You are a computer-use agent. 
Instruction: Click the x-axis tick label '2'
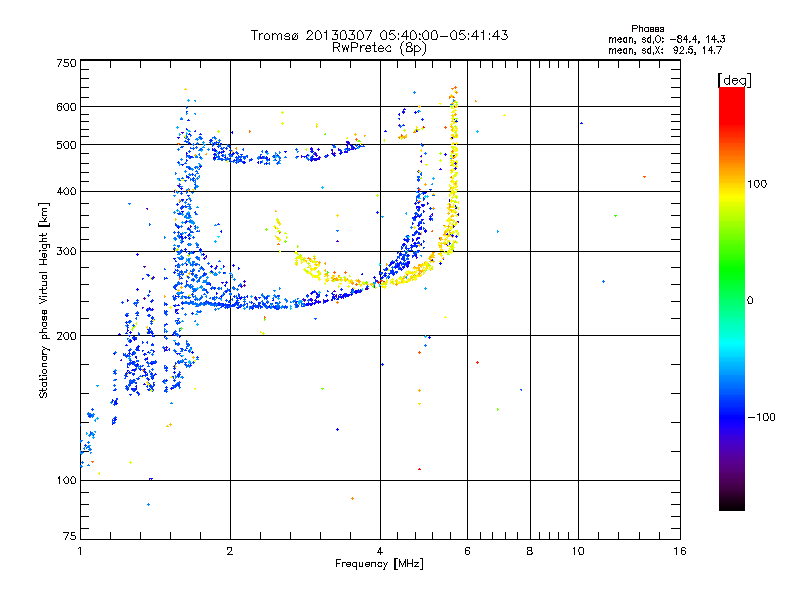tap(230, 551)
